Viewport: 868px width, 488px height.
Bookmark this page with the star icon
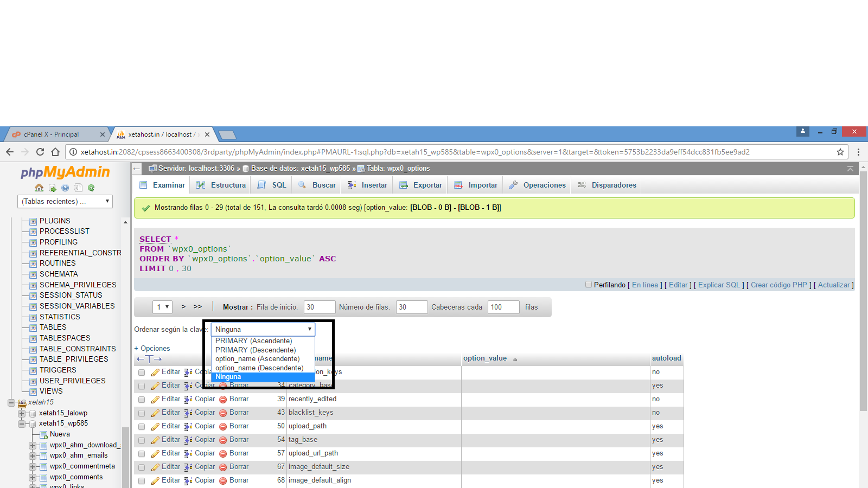[840, 152]
